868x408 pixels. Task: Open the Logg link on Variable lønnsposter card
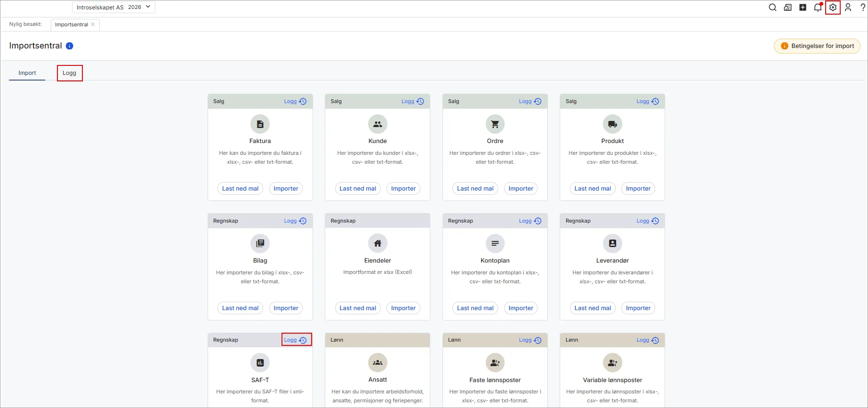[x=648, y=340]
